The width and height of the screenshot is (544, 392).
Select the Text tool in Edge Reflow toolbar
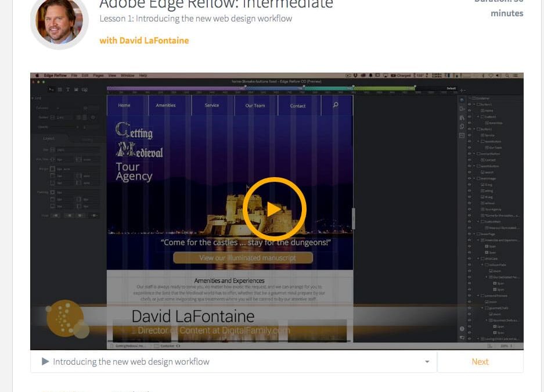[67, 90]
